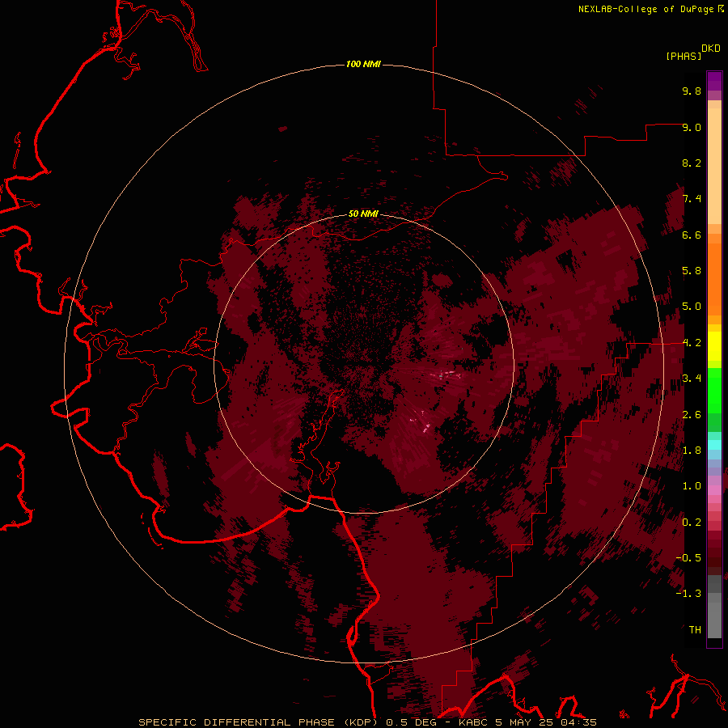Pick the pink swatch near the 1.0 value
Screen dimensions: 728x728
(714, 490)
